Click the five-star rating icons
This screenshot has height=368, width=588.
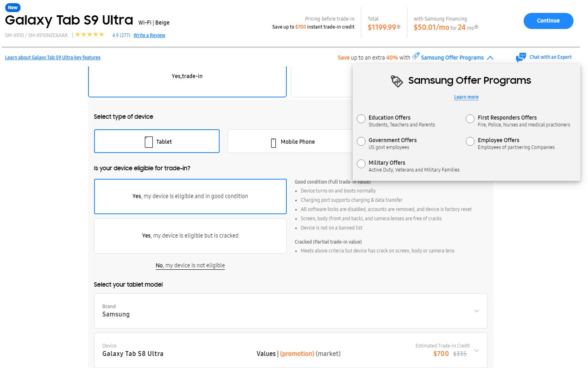point(90,35)
